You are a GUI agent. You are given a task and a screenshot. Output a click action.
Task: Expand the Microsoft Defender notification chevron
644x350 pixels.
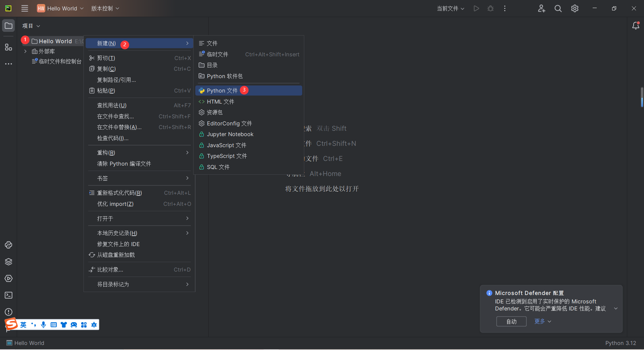point(616,308)
